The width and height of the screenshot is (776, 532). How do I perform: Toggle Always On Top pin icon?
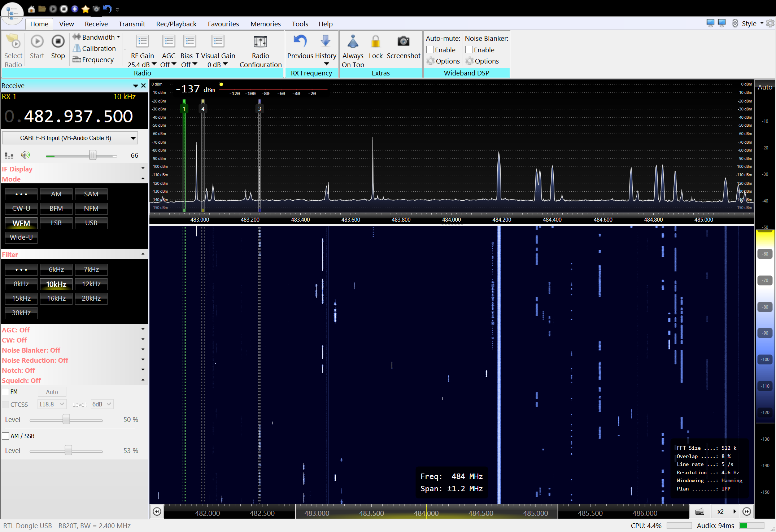pos(353,42)
